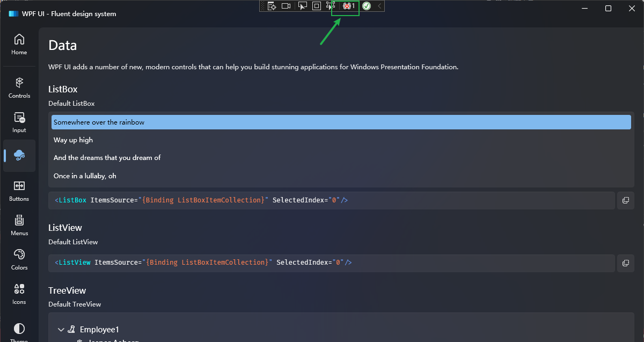Collapse the Employee1 tree node
This screenshot has height=342, width=644.
pos(60,329)
